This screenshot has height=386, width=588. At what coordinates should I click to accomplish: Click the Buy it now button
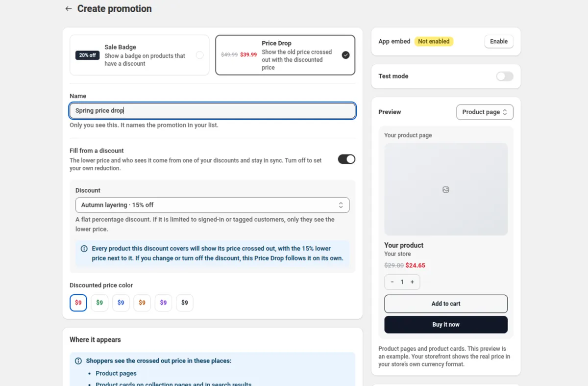tap(446, 325)
